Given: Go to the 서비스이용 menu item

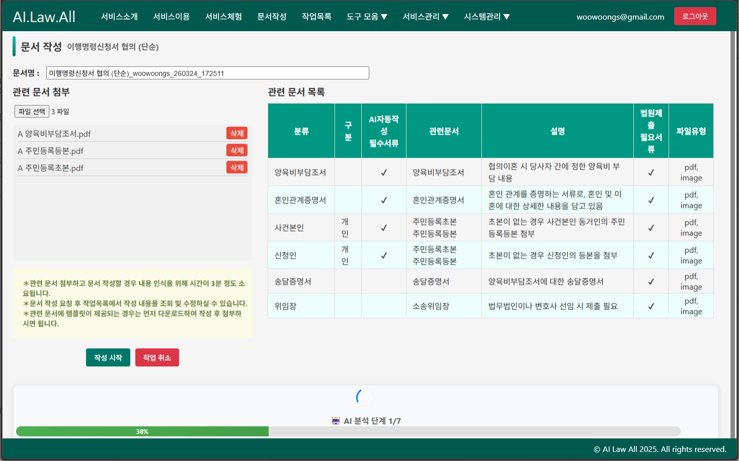Looking at the screenshot, I should (171, 16).
